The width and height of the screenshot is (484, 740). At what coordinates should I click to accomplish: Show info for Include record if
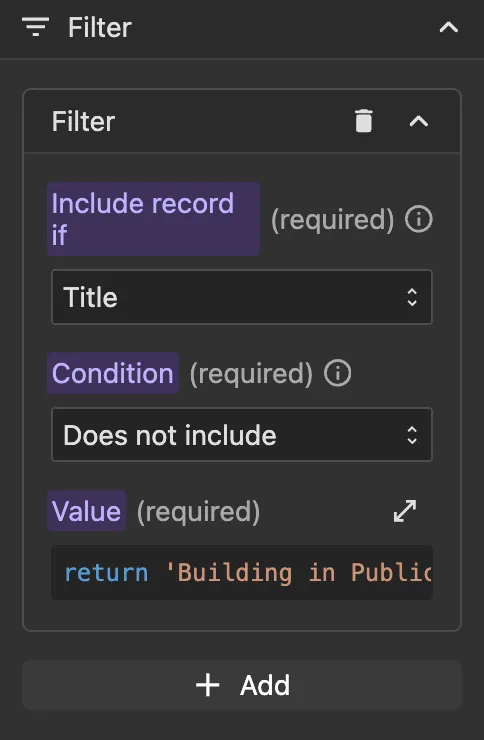(418, 219)
